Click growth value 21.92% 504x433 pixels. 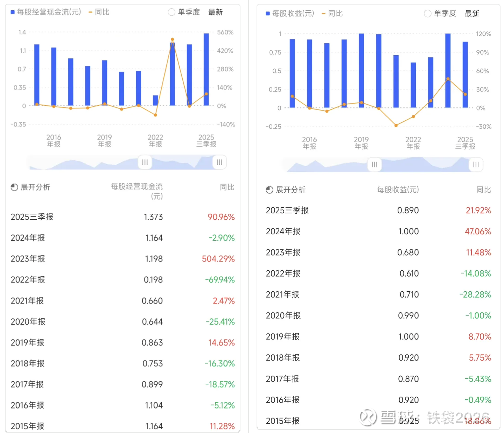coord(478,211)
